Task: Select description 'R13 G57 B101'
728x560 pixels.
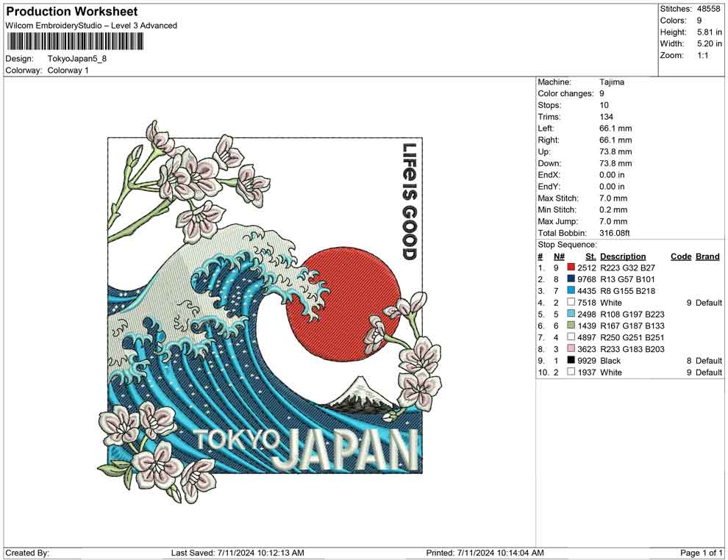Action: coord(627,279)
